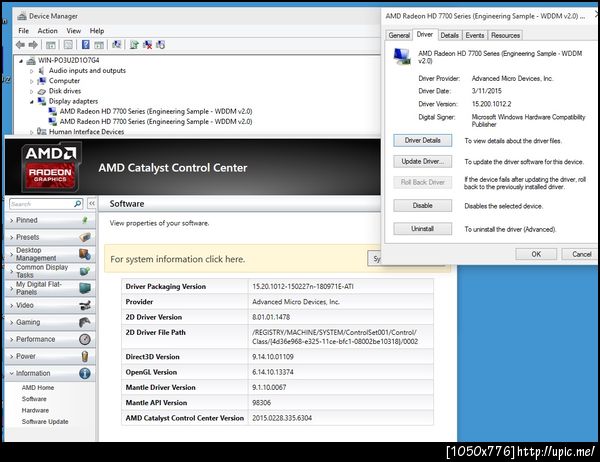Image resolution: width=600 pixels, height=462 pixels.
Task: Select the first AMD Radeon HD 7700 adapter
Action: (x=156, y=111)
